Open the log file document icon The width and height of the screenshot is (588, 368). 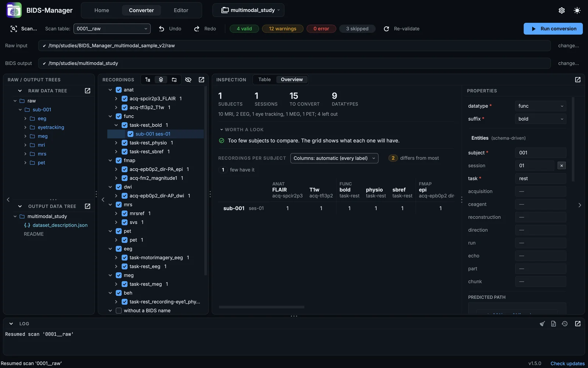[553, 323]
